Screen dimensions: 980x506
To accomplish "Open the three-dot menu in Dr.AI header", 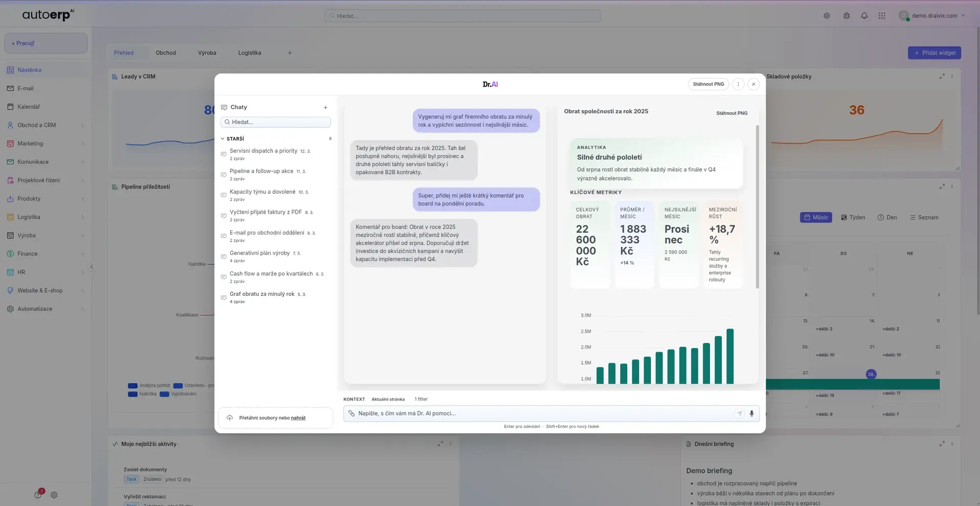I will 738,84.
